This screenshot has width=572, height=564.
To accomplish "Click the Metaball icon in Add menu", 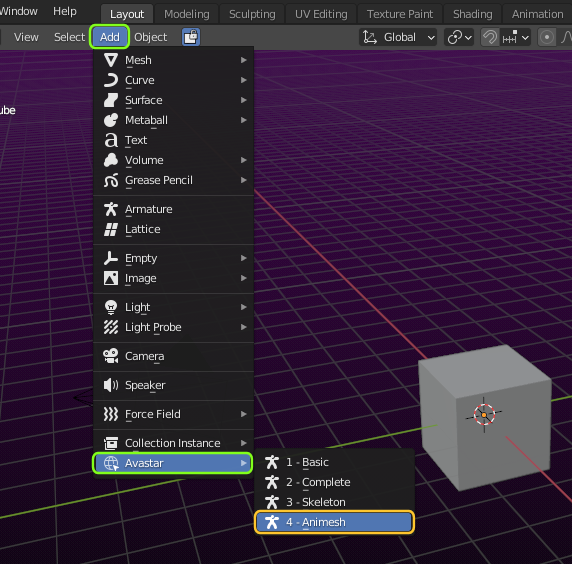I will [111, 120].
